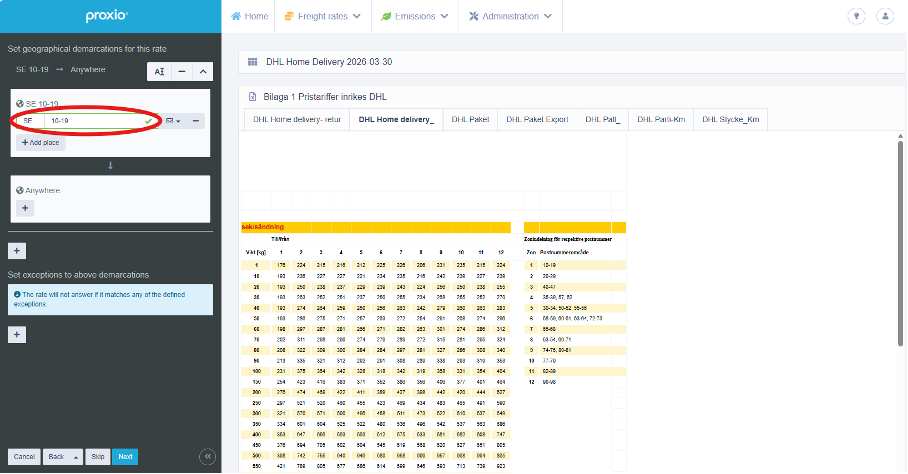Click the Cancel button
Screen dimensions: 908x474
[x=24, y=457]
